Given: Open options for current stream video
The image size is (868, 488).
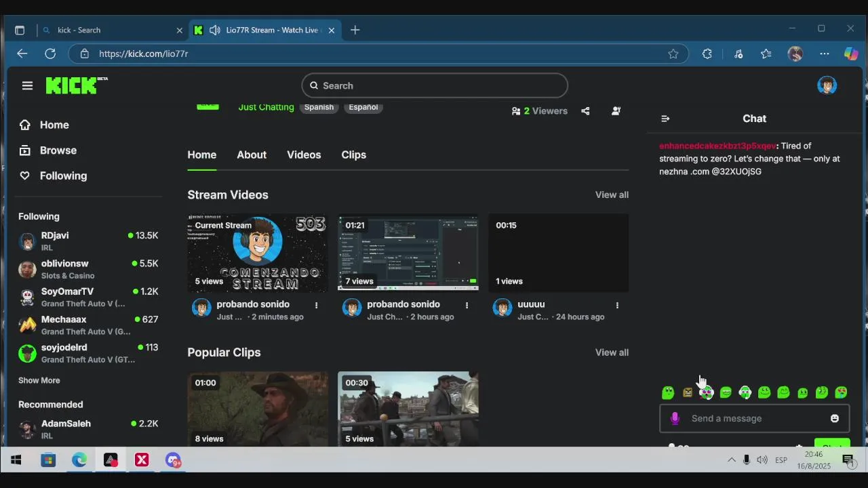Looking at the screenshot, I should coord(316,306).
